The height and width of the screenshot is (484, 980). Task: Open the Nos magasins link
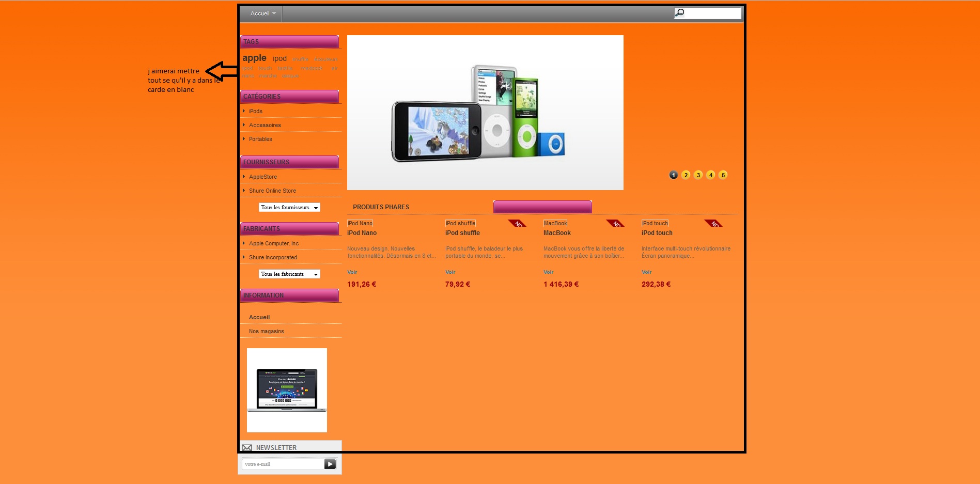(267, 331)
